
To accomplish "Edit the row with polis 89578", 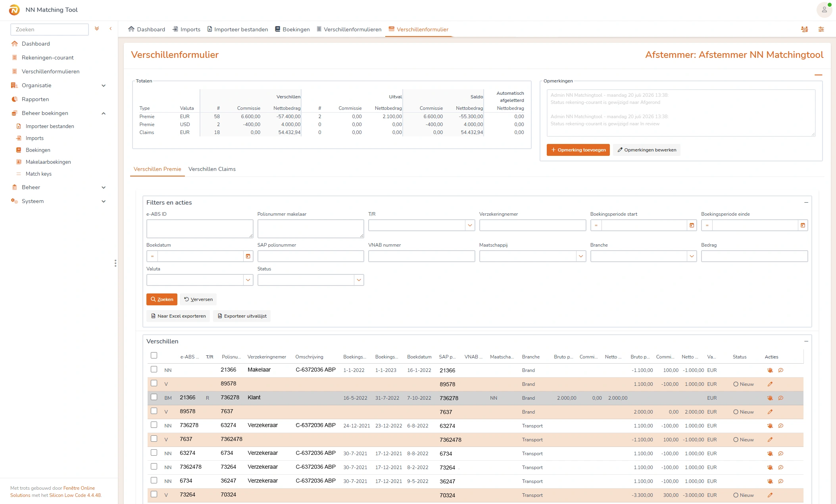I will coord(770,384).
